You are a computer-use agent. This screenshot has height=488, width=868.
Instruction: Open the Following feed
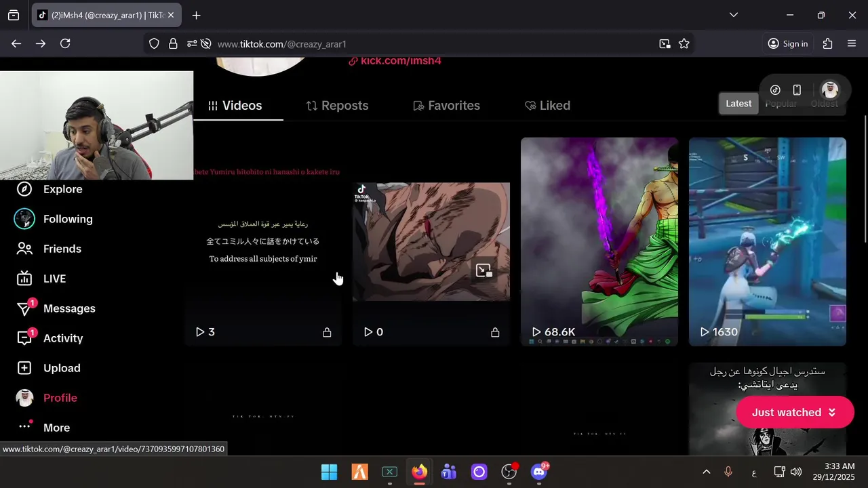(54, 219)
